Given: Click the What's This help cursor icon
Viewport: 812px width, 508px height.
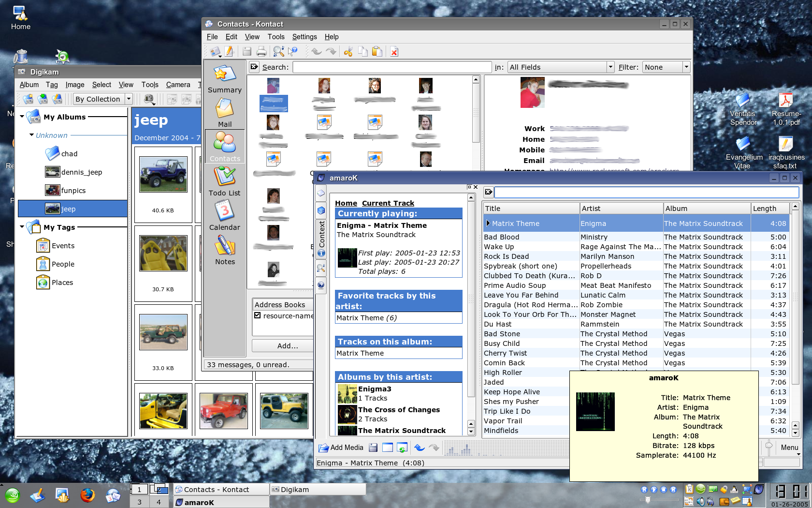Looking at the screenshot, I should (x=293, y=52).
